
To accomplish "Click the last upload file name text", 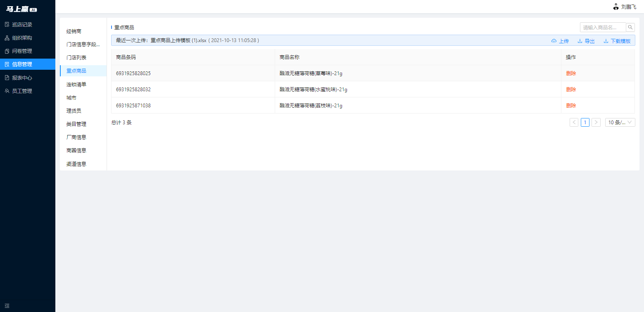I will (x=178, y=40).
